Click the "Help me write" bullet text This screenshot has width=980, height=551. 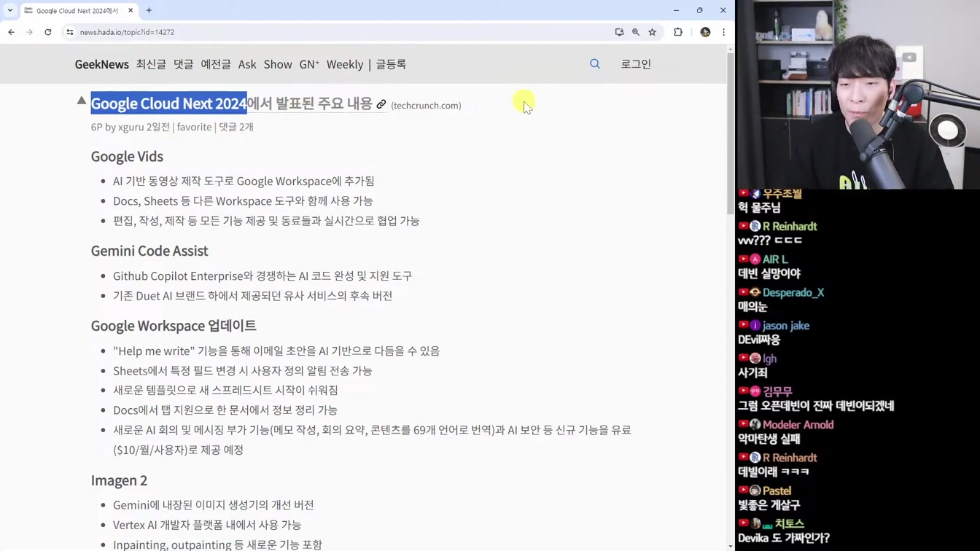[x=276, y=351]
